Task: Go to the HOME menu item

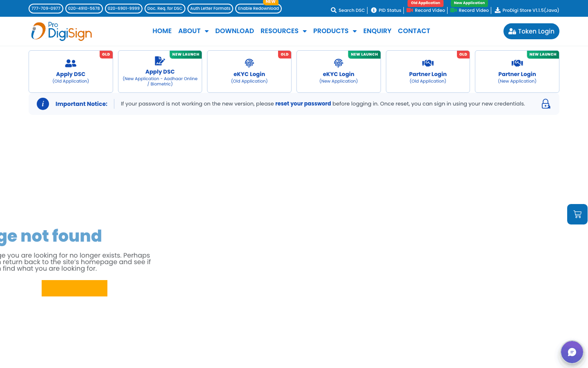Action: tap(162, 31)
